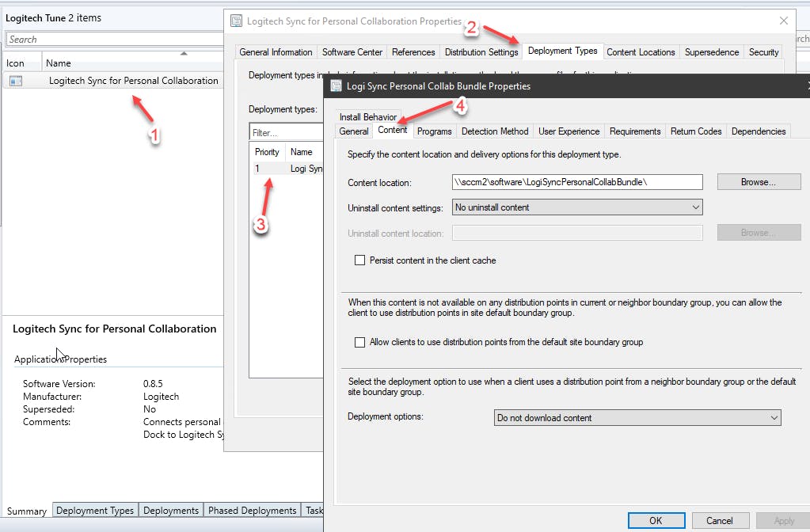Click the deployment types Filter field
The width and height of the screenshot is (810, 532).
(286, 133)
